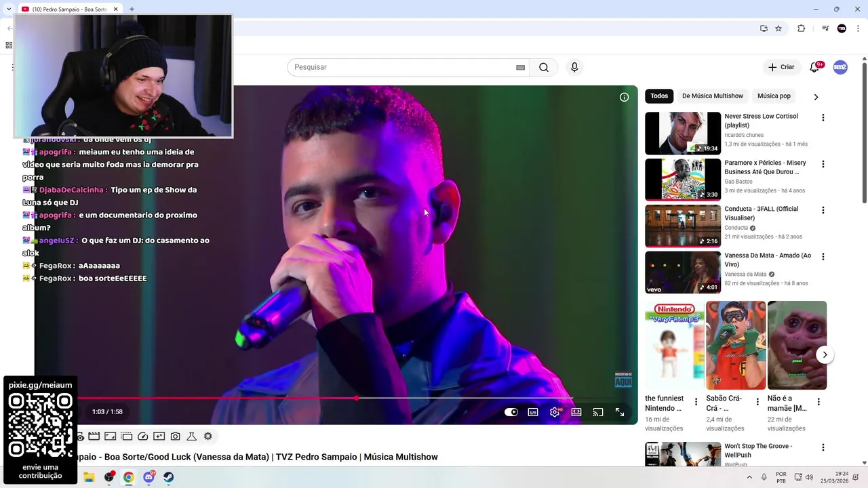
Task: Open options for Sabão Crá-Crá short
Action: point(757,402)
